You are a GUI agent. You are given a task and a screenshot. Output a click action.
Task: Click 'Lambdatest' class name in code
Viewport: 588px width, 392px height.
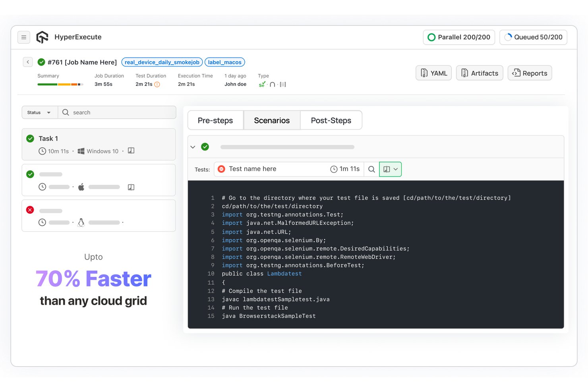284,274
